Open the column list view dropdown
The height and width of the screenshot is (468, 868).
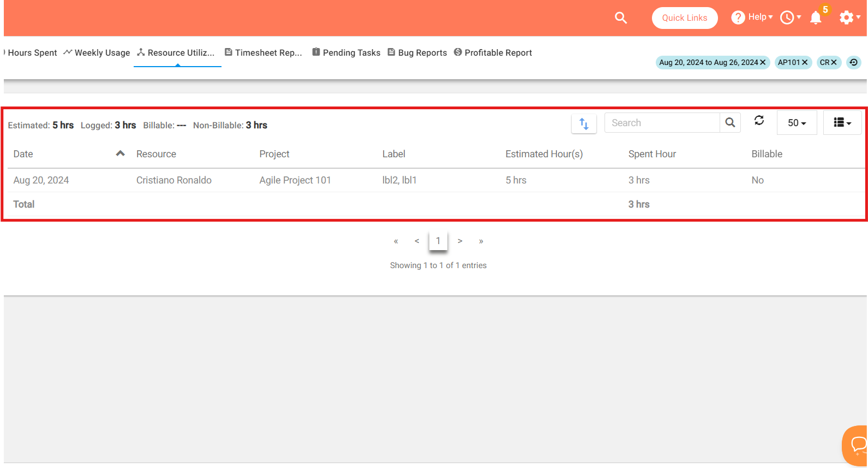point(842,123)
